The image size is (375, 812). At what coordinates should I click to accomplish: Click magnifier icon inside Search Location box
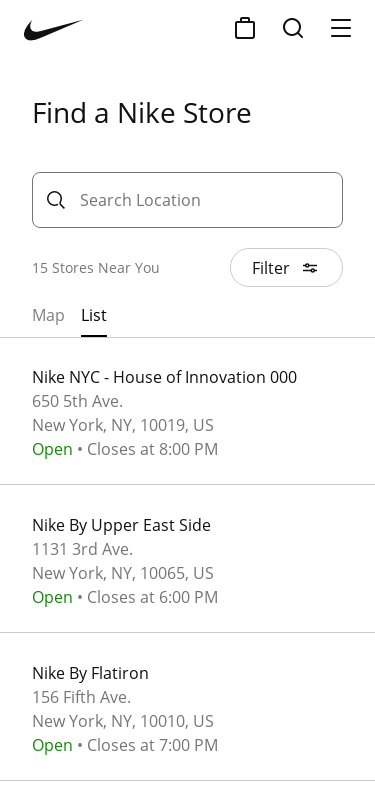(56, 200)
